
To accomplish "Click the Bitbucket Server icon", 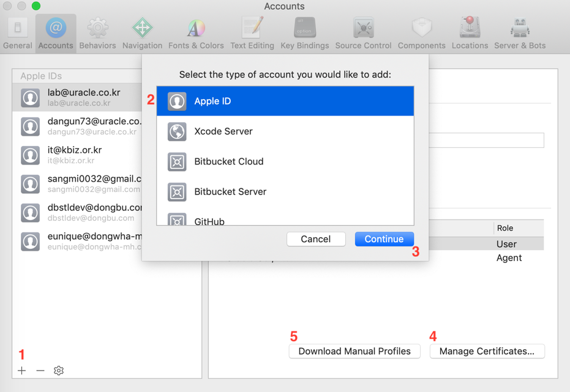I will (x=177, y=191).
